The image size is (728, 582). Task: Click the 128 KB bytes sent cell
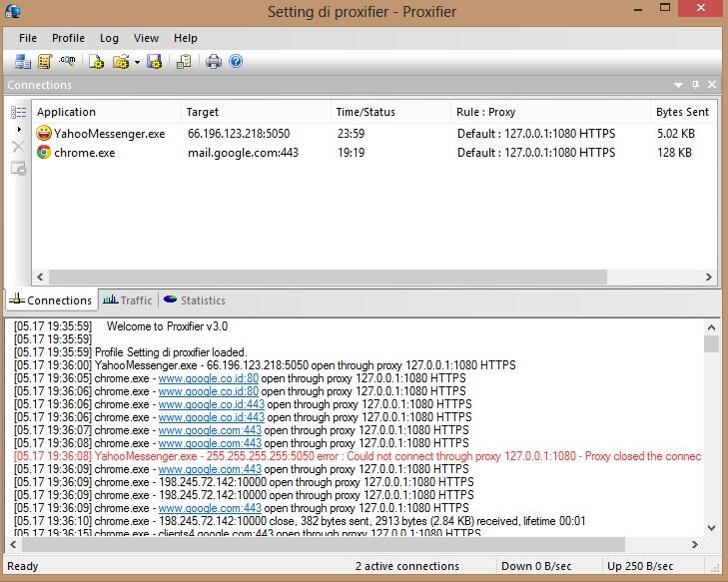coord(674,153)
